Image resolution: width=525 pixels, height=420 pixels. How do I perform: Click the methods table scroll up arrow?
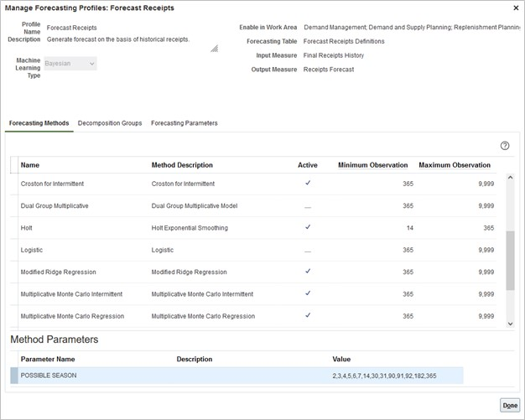pyautogui.click(x=510, y=178)
